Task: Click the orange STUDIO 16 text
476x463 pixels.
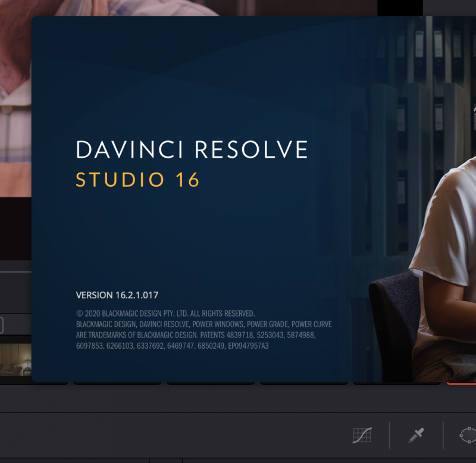Action: [137, 180]
